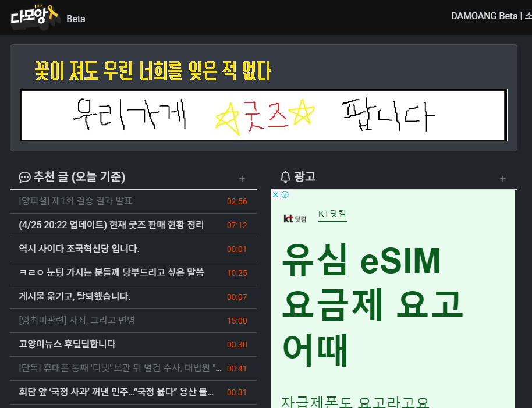The image size is (532, 408).
Task: Open post ㅋㄹㅇ 눈팅 가시는 분들께
Action: click(x=111, y=272)
